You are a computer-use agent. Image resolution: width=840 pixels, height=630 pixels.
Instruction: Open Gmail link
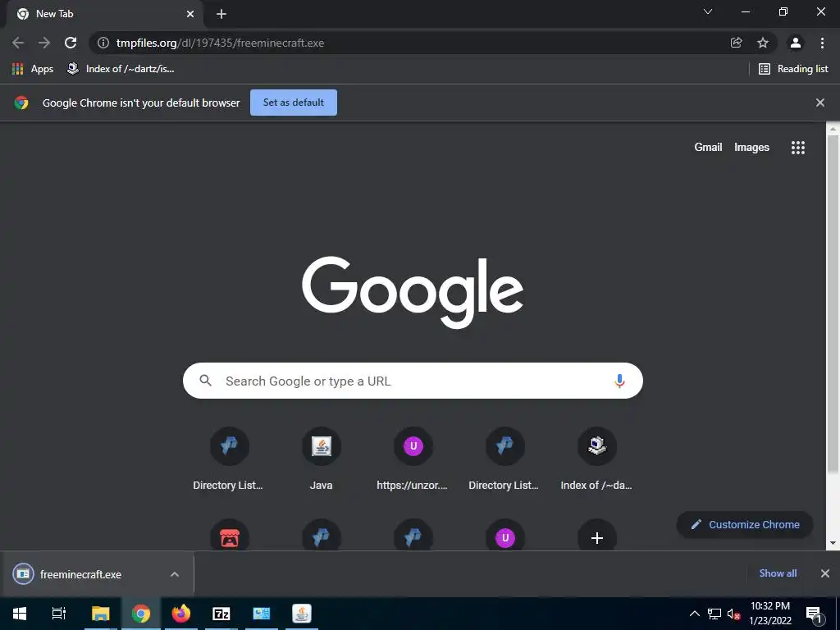pyautogui.click(x=708, y=148)
